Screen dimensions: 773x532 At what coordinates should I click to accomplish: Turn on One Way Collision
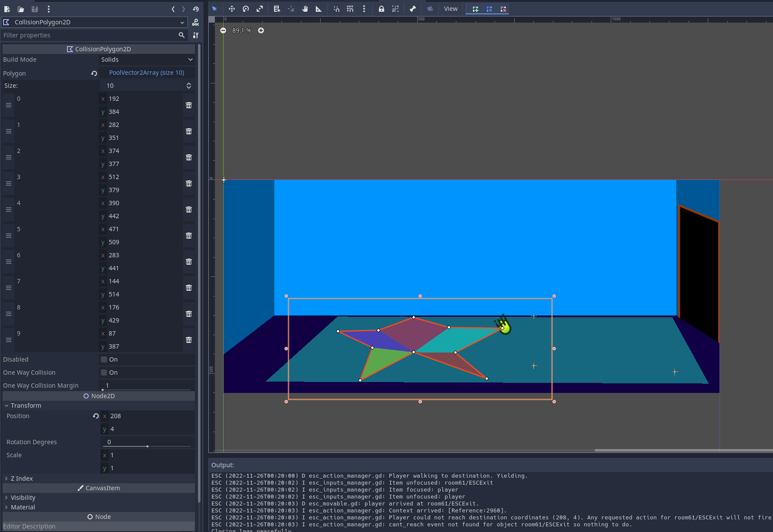click(x=104, y=372)
